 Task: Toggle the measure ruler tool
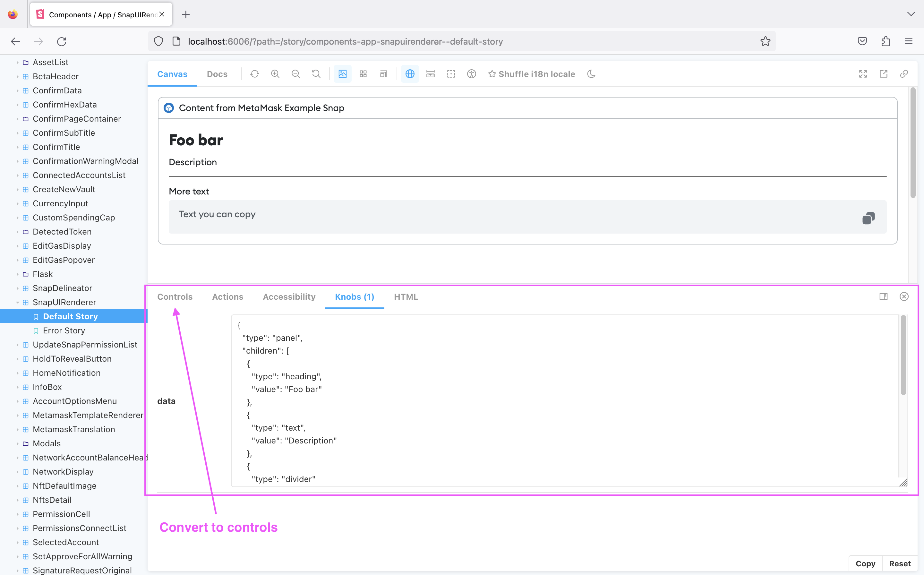tap(430, 74)
